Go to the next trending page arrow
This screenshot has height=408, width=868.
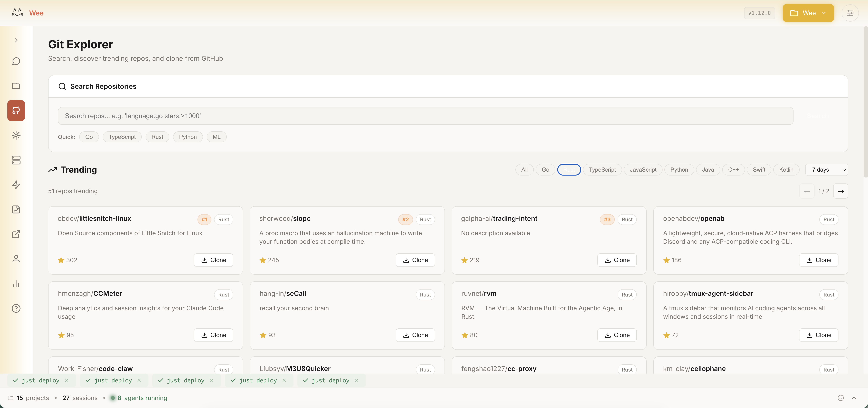point(840,191)
